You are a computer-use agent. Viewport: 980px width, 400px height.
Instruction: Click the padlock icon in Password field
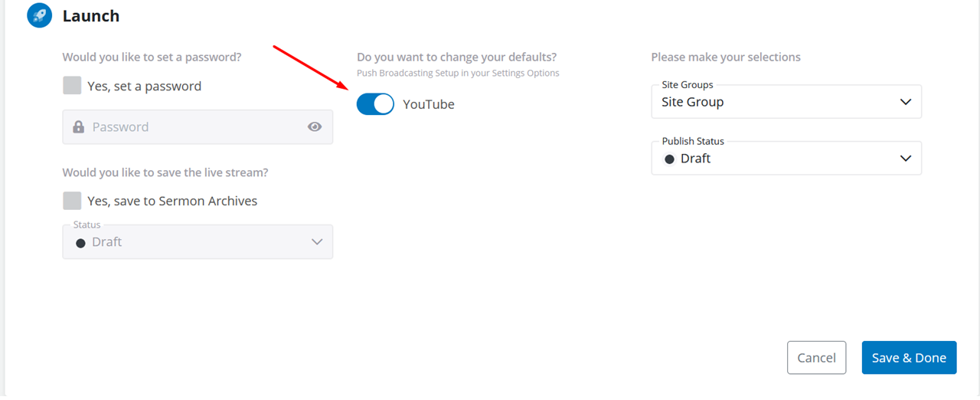pyautogui.click(x=78, y=127)
